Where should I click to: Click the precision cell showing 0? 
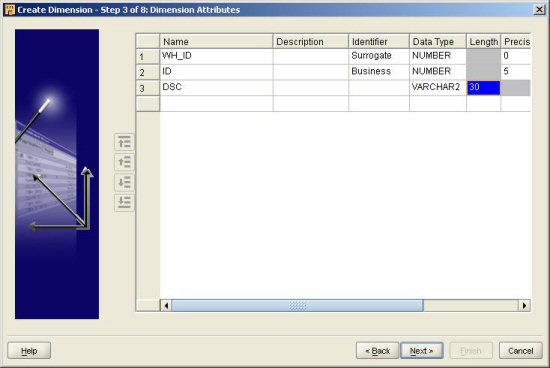tap(516, 56)
